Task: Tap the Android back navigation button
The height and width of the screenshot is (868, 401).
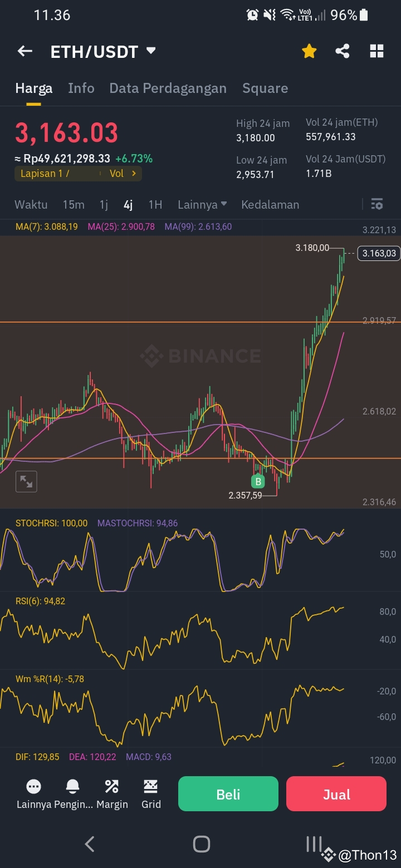Action: point(89,844)
